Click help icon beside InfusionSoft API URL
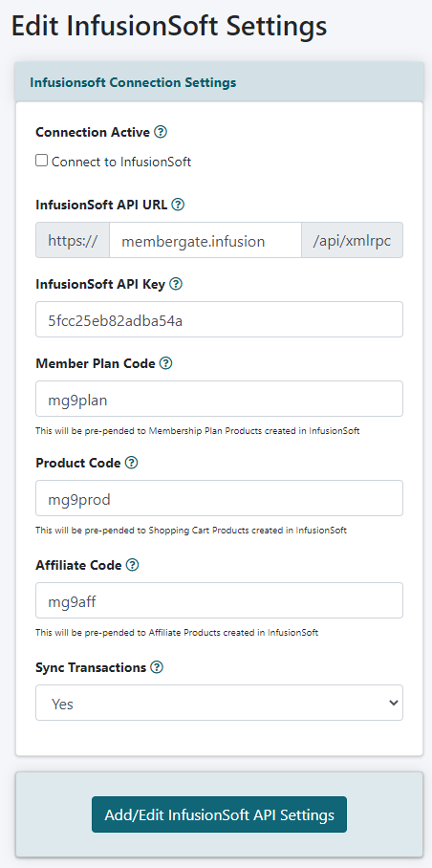Screen dimensions: 432x868 click(x=178, y=205)
